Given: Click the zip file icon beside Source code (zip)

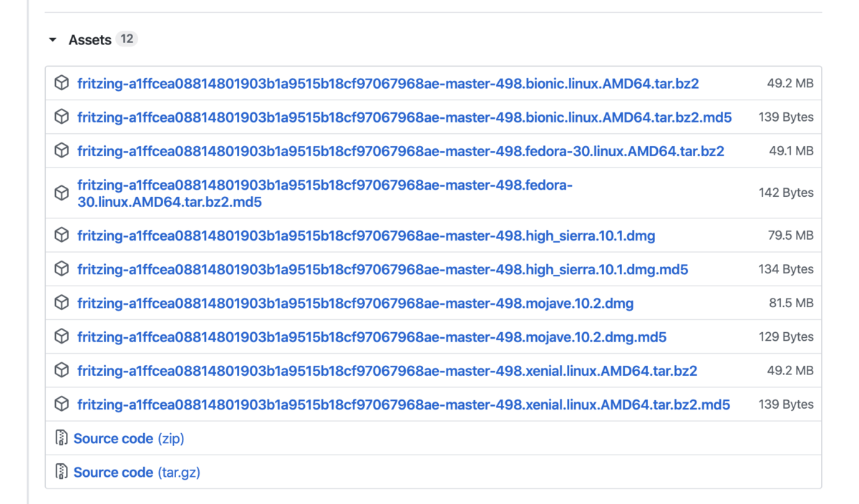Looking at the screenshot, I should tap(62, 438).
